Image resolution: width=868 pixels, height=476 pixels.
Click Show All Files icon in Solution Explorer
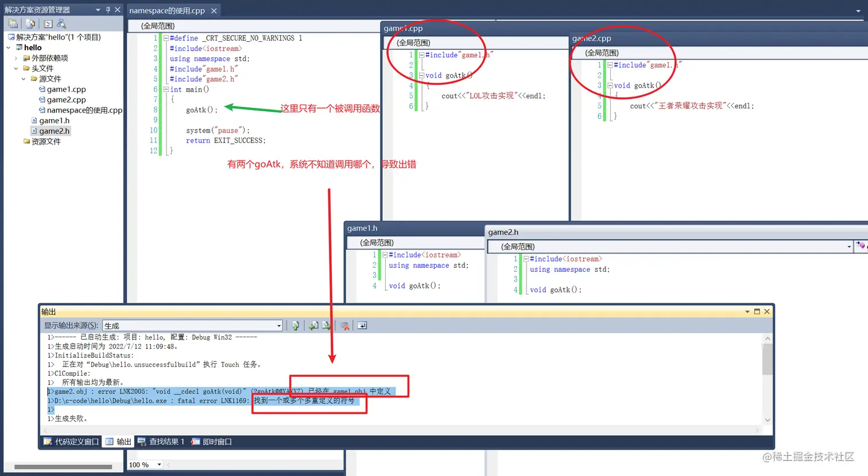[x=30, y=24]
